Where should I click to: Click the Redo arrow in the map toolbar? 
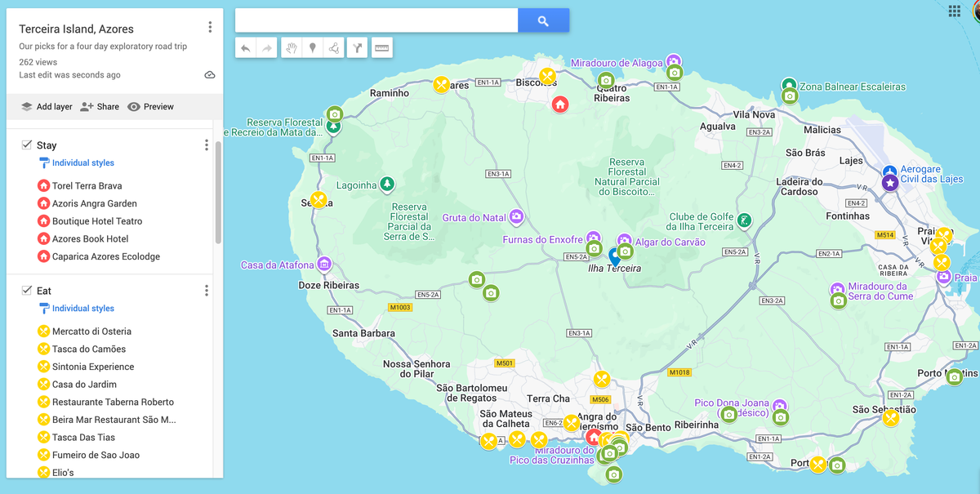tap(266, 47)
